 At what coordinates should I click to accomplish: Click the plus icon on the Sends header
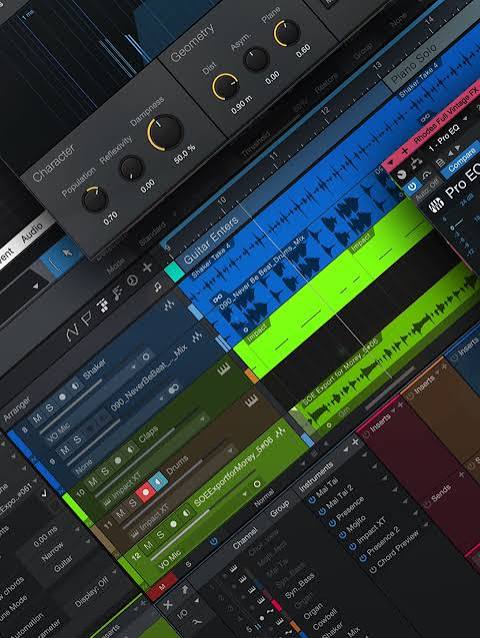pyautogui.click(x=462, y=474)
